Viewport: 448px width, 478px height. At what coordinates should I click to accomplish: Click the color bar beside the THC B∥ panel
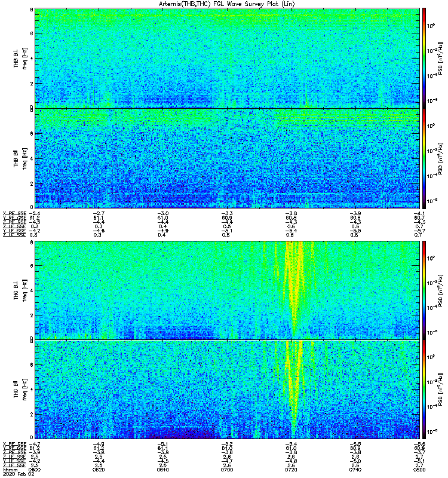point(424,390)
